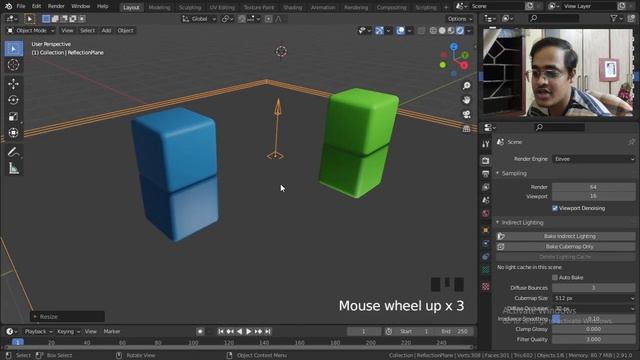The height and width of the screenshot is (360, 640).
Task: Open the View Layer properties tab
Action: 485,187
